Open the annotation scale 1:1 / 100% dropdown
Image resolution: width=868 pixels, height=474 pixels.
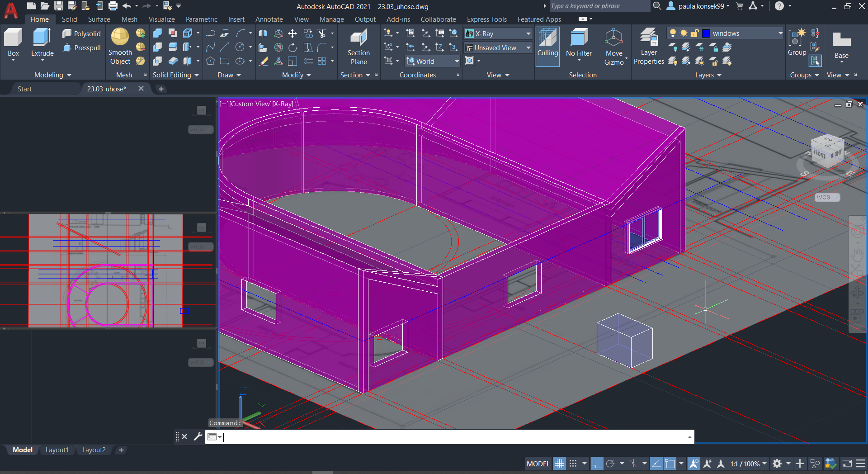tap(749, 464)
